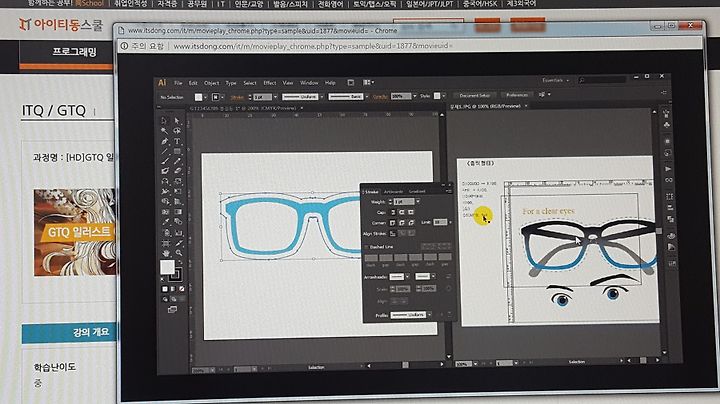This screenshot has height=404, width=720.
Task: Click the 프로그래밍 tab on website
Action: coord(74,52)
